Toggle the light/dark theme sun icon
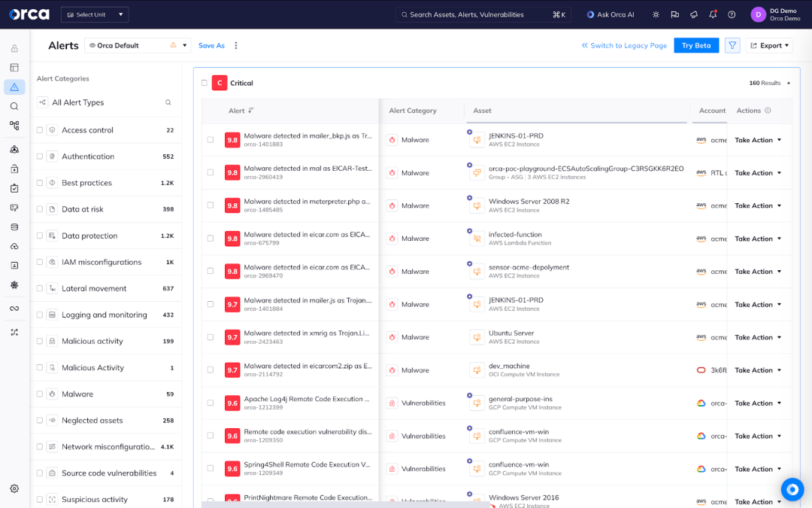 pos(656,14)
